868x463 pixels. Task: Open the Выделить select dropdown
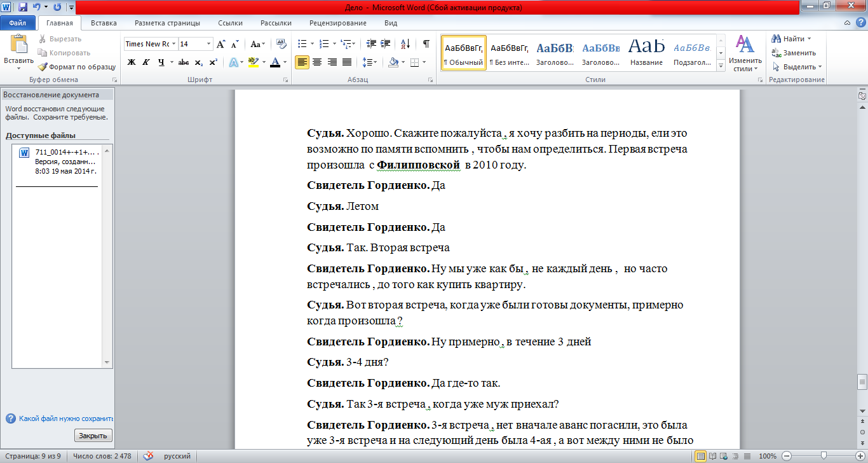coord(797,67)
